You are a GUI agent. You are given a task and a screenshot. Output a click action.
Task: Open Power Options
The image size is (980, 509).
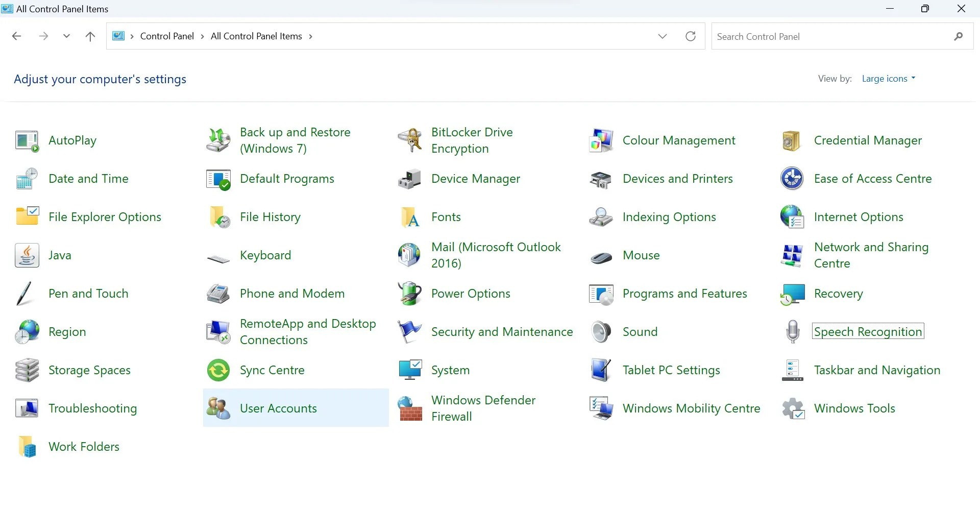pos(470,294)
